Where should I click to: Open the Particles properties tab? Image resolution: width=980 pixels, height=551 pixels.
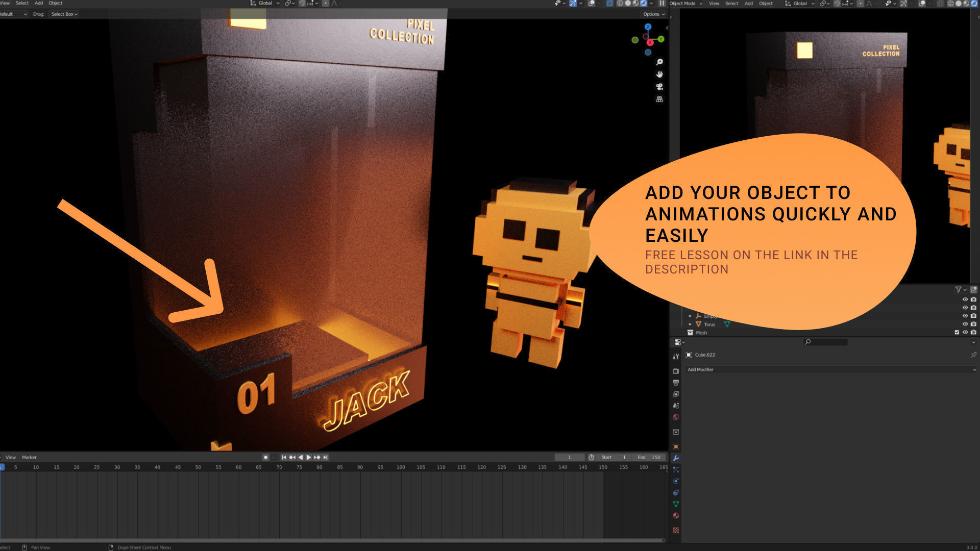[x=676, y=469]
